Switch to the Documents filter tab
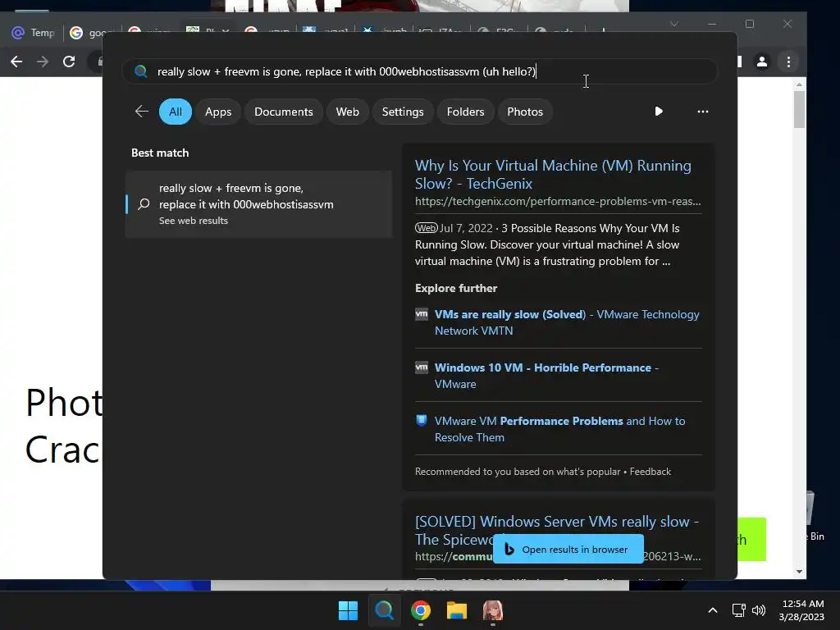This screenshot has width=840, height=630. pos(283,112)
